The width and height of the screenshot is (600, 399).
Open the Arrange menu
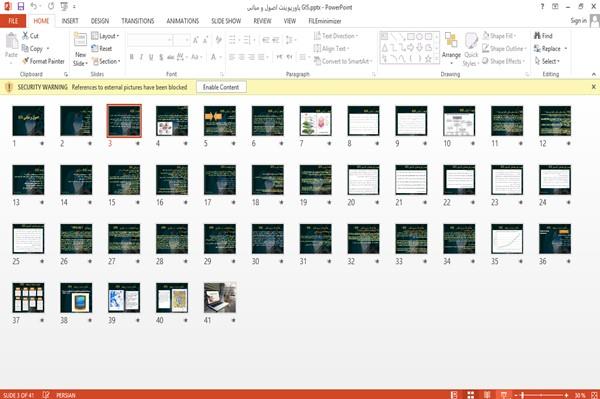[x=451, y=48]
